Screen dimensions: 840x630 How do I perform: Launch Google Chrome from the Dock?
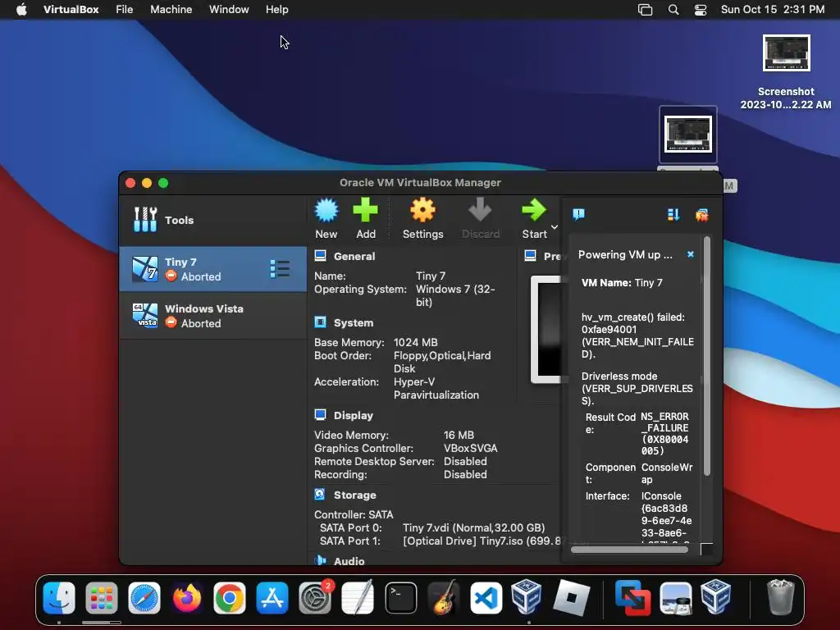pos(230,598)
